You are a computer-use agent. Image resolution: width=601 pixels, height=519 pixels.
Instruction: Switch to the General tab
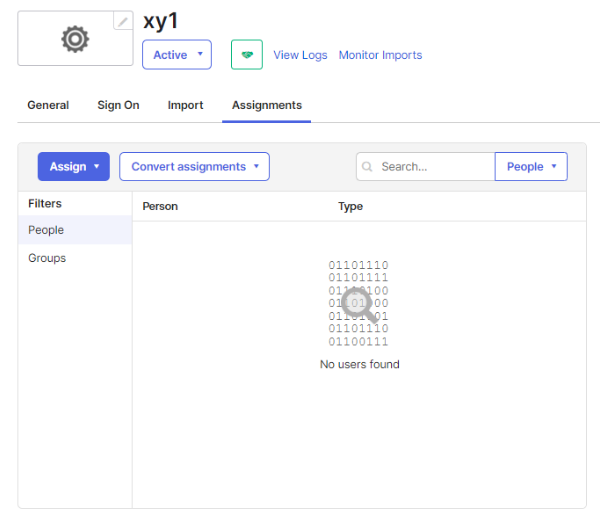click(48, 105)
